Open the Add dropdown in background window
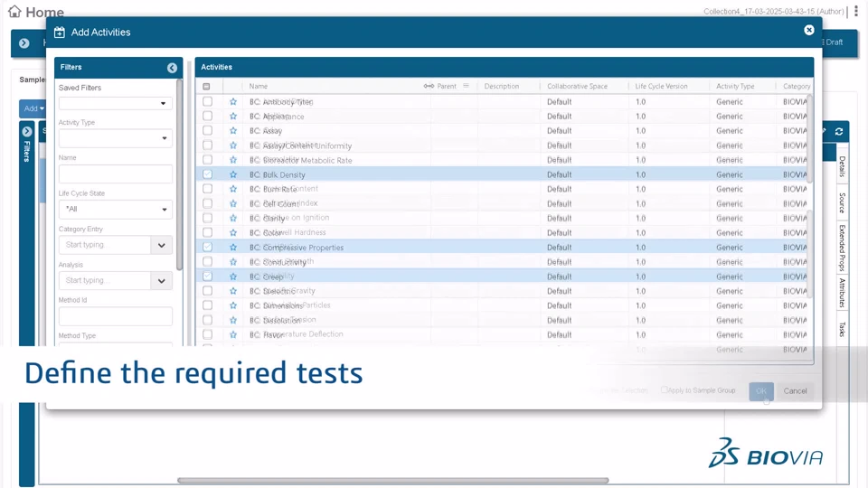Viewport: 868px width, 488px height. coord(33,108)
